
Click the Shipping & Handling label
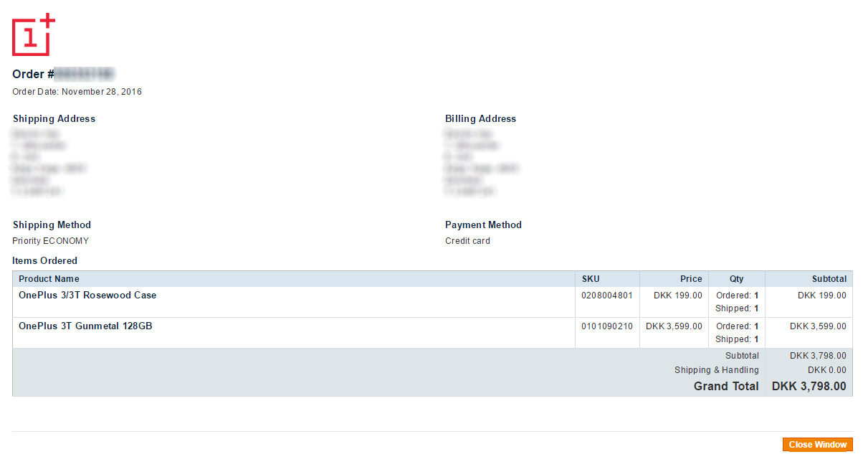[x=717, y=370]
